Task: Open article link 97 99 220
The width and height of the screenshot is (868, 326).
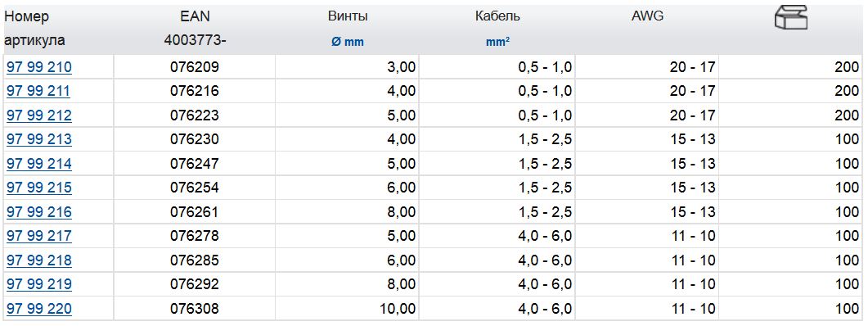Action: pos(38,309)
